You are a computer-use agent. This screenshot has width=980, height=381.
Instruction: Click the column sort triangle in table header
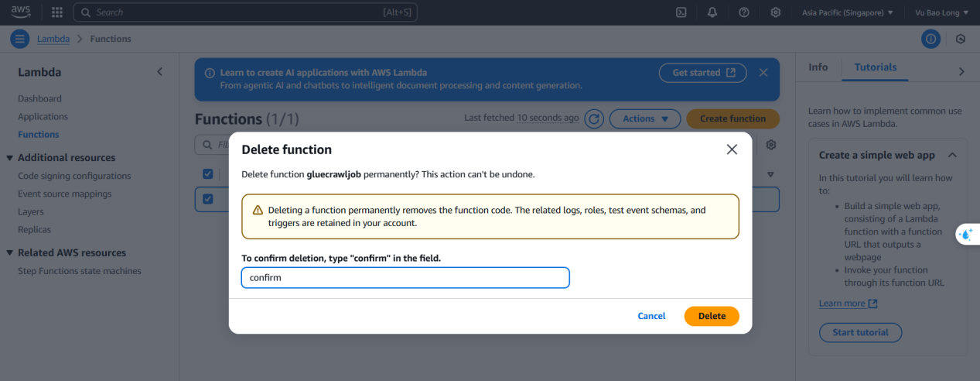[x=770, y=174]
